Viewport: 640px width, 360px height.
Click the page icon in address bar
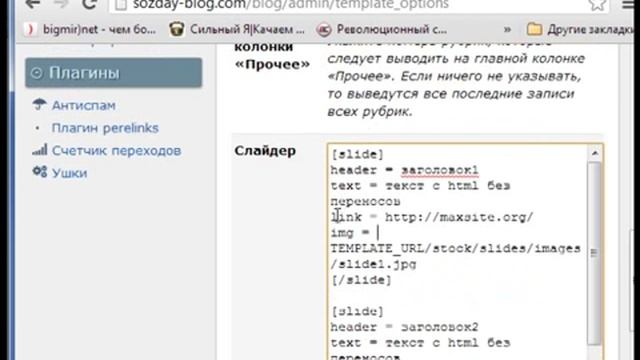120,4
